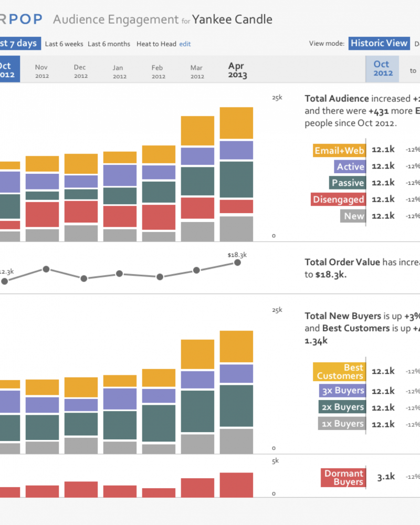Open the Oct 2012 start date selector

click(x=382, y=69)
